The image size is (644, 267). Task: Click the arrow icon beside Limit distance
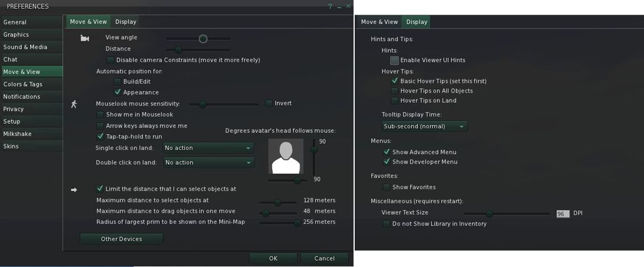[x=73, y=190]
